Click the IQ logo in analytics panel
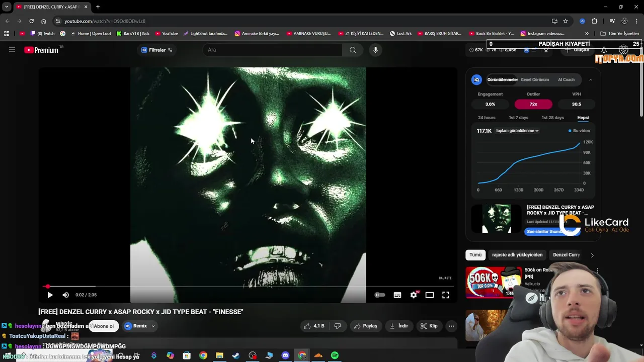The image size is (644, 362). 476,79
